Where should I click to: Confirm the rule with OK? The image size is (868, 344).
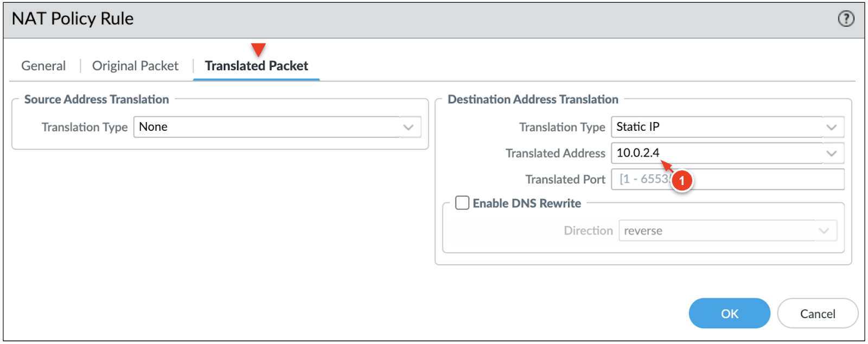pos(729,314)
